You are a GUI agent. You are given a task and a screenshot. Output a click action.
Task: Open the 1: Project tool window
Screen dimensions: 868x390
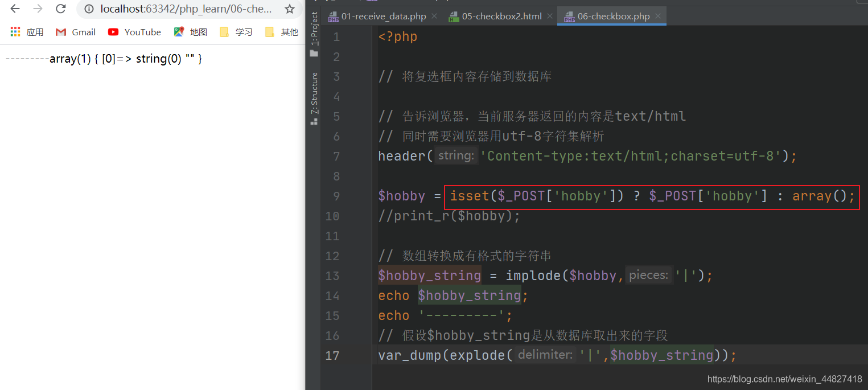pyautogui.click(x=314, y=34)
